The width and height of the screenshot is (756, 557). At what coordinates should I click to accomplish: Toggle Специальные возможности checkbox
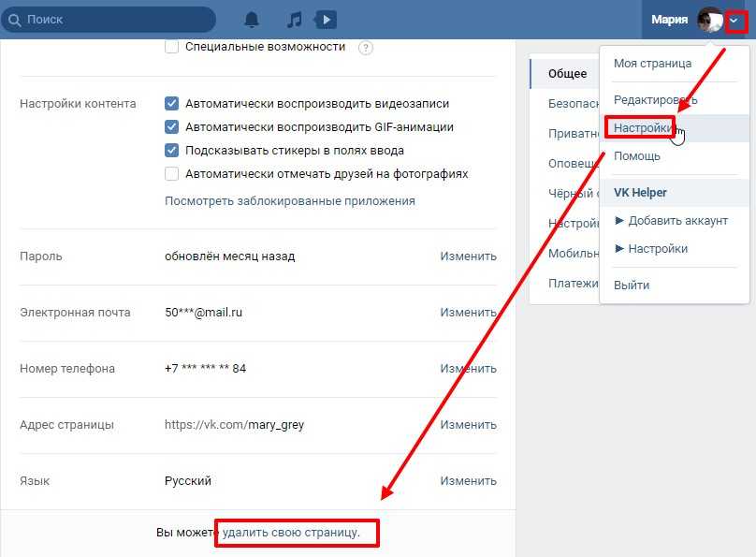point(171,47)
